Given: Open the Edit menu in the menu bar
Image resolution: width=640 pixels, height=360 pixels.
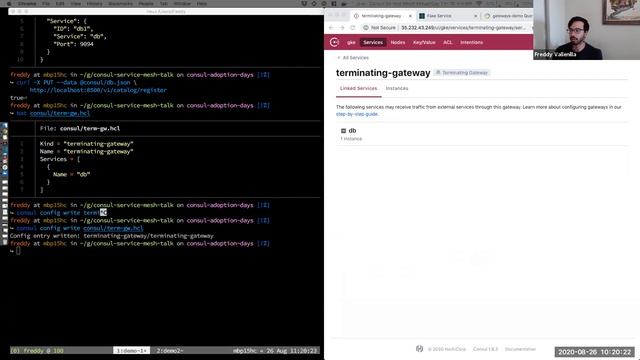Looking at the screenshot, I should (x=60, y=3).
